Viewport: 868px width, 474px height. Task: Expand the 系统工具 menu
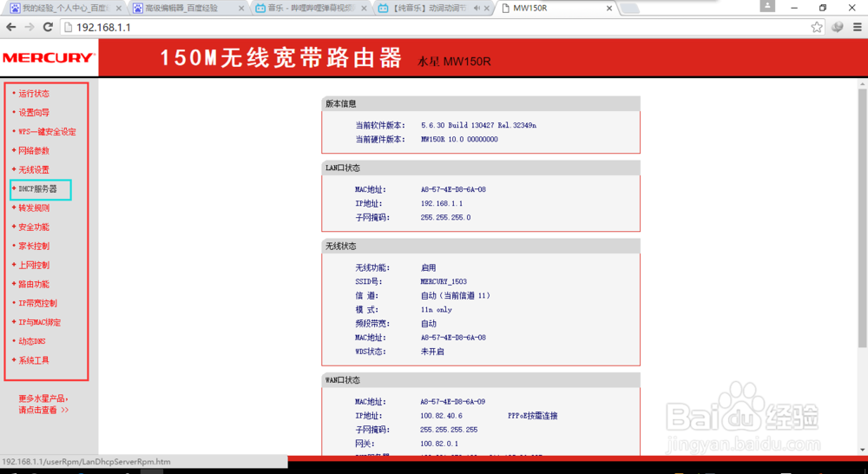(34, 360)
